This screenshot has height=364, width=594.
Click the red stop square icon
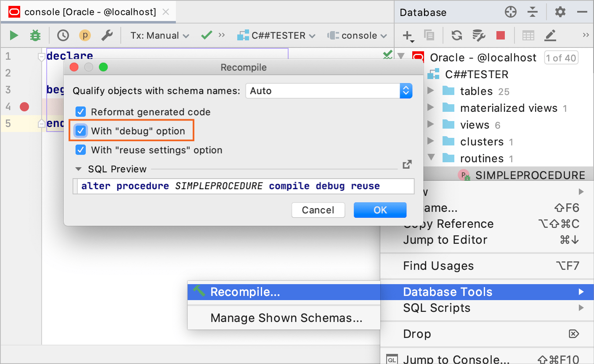click(x=501, y=35)
